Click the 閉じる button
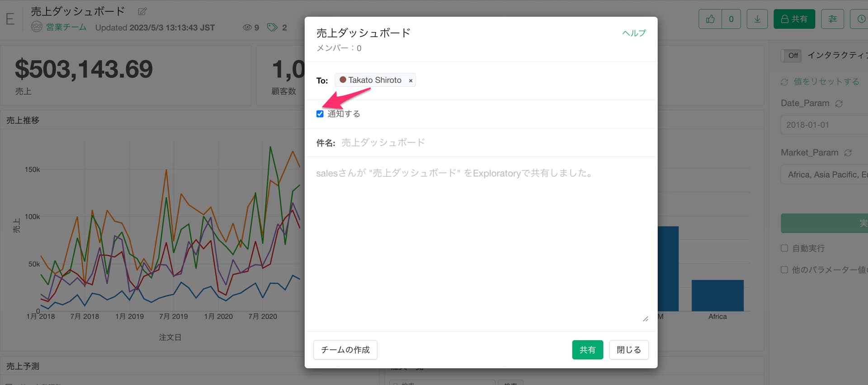 click(x=628, y=350)
